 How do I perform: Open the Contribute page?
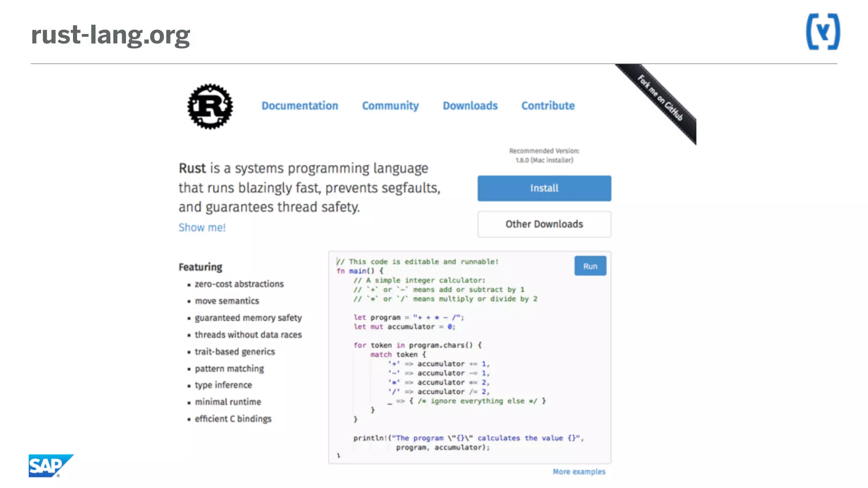(x=548, y=105)
